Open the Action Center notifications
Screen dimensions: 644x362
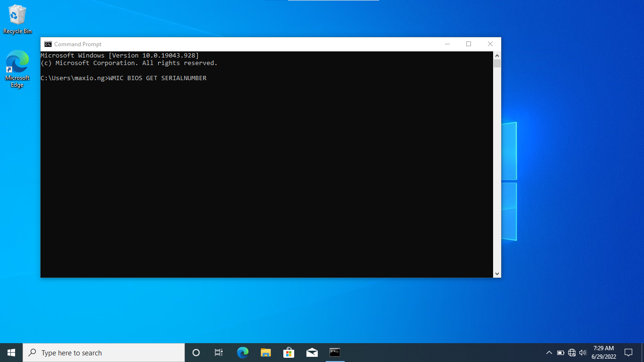[629, 352]
